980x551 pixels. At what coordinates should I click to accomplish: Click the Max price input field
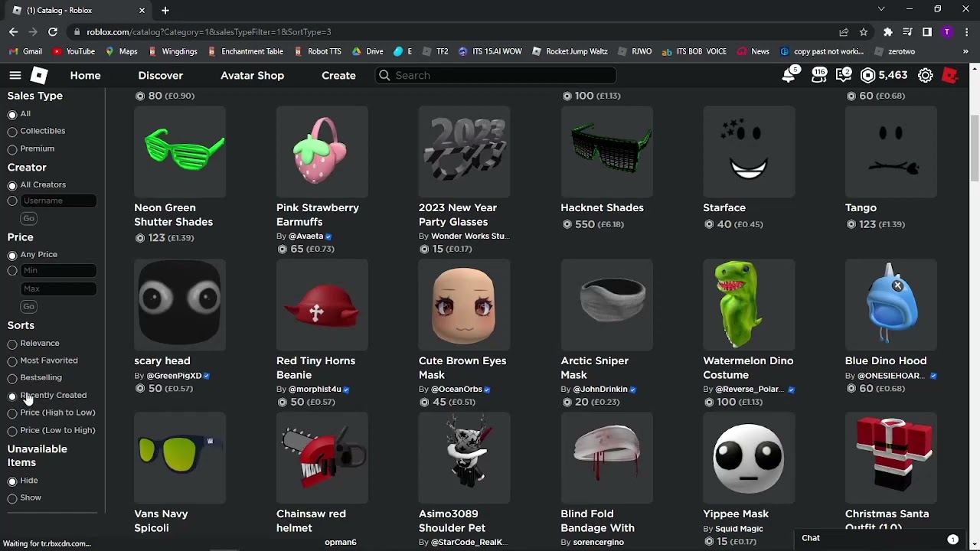coord(59,289)
